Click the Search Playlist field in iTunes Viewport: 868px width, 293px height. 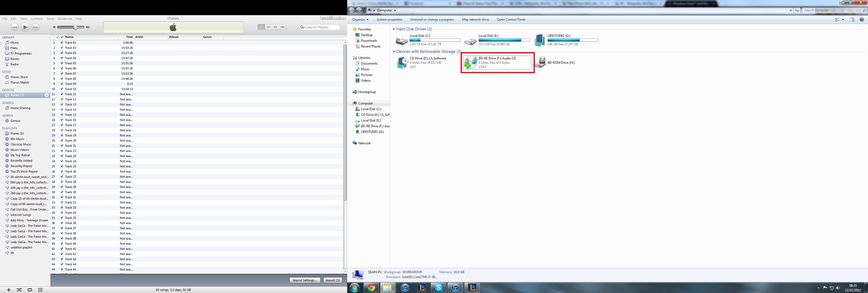click(320, 27)
